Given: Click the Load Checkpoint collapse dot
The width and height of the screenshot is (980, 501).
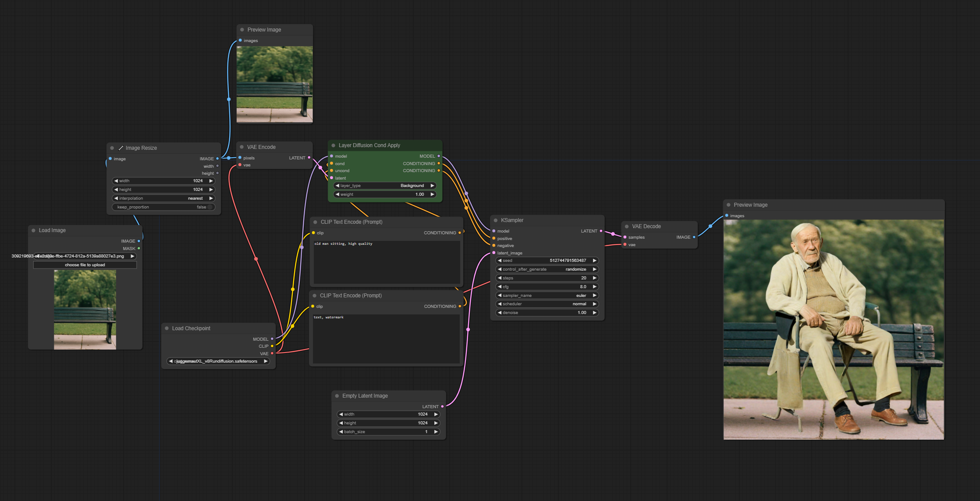Looking at the screenshot, I should (167, 328).
